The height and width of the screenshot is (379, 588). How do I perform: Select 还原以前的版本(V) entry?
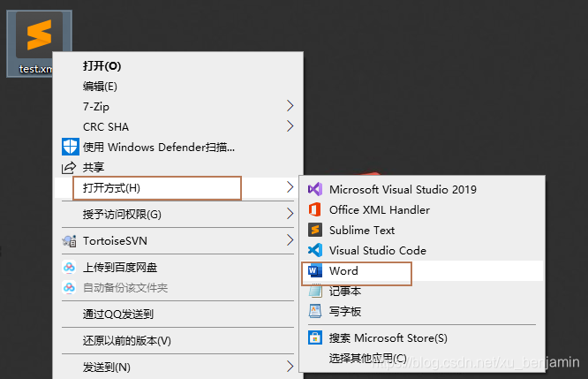pos(127,340)
